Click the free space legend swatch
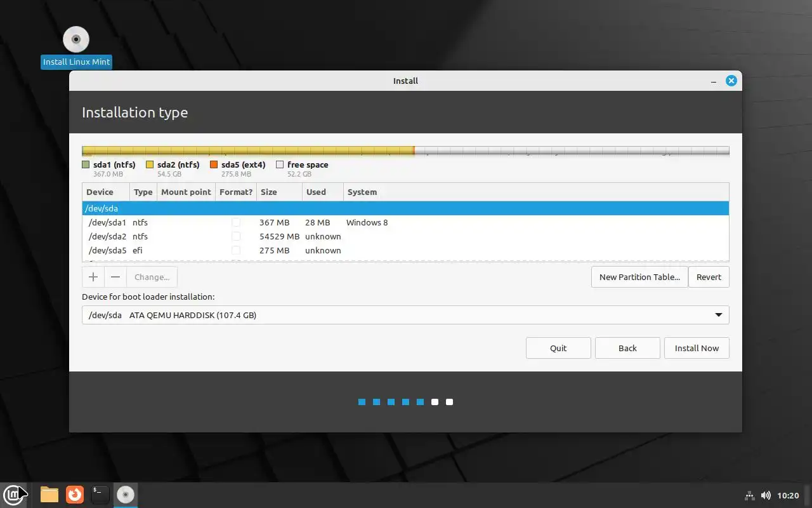The height and width of the screenshot is (508, 812). (x=280, y=164)
